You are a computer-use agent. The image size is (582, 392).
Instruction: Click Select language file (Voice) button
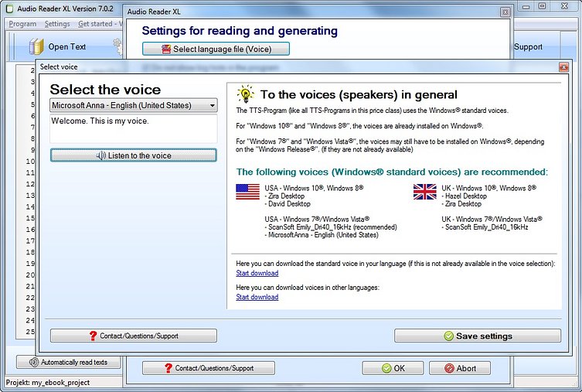coord(216,49)
